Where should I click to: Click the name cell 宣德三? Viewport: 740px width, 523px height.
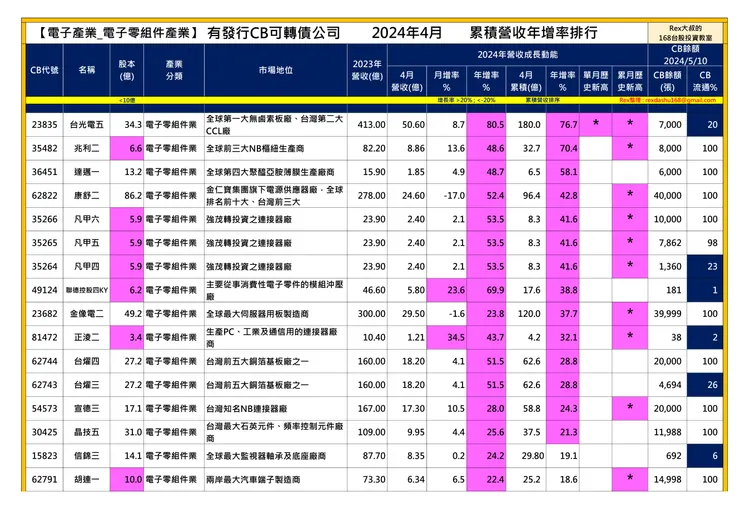coord(86,408)
